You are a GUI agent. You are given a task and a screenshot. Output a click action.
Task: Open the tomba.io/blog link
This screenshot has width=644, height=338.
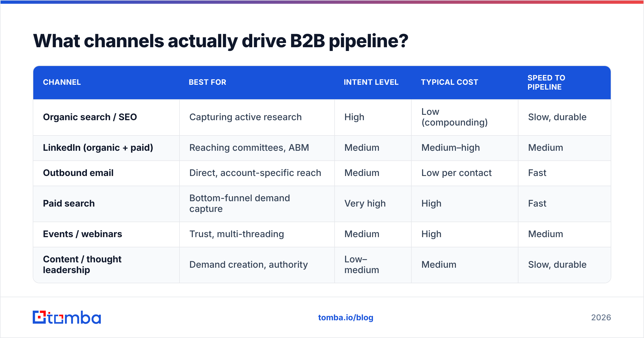[346, 318]
